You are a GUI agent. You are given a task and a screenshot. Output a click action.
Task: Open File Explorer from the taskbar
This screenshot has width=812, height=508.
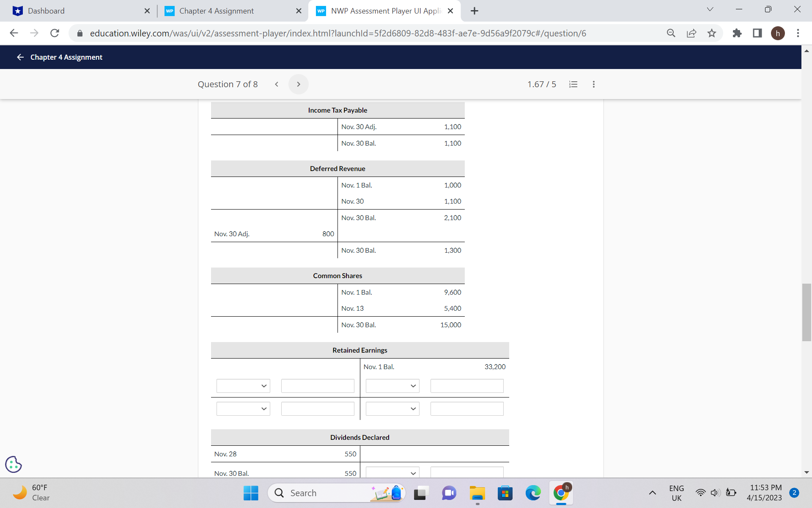477,493
